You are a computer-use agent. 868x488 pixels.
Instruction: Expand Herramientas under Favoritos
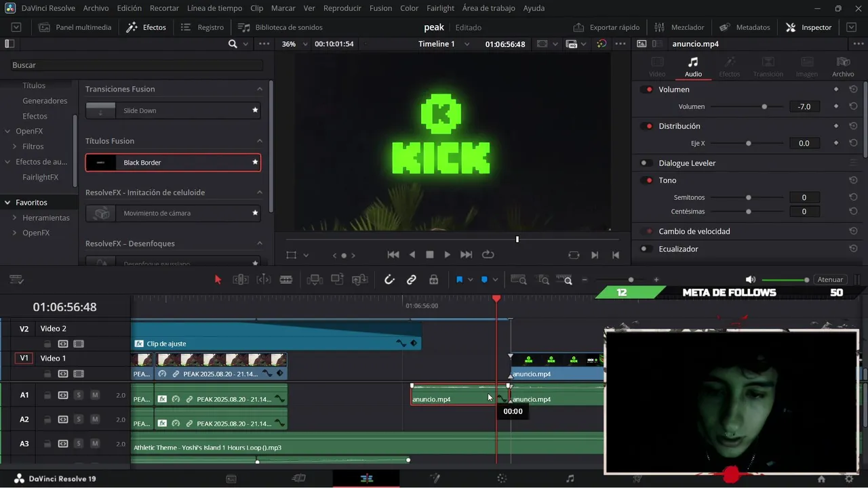(15, 218)
